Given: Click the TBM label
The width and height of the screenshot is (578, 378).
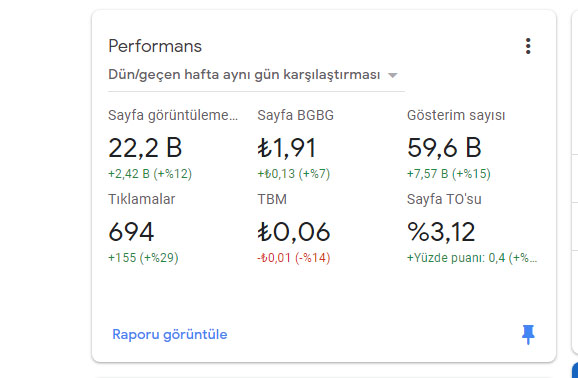Looking at the screenshot, I should tap(272, 199).
